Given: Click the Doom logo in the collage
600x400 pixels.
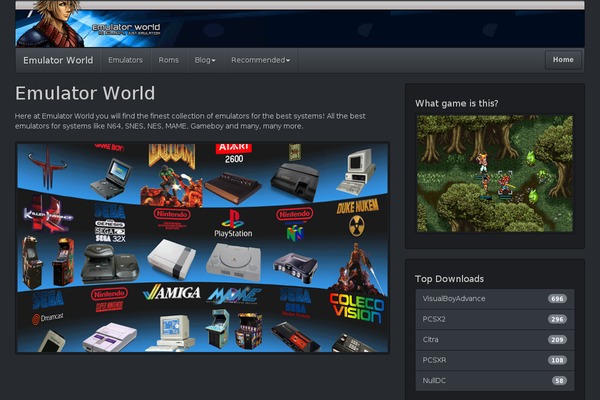Looking at the screenshot, I should 172,155.
